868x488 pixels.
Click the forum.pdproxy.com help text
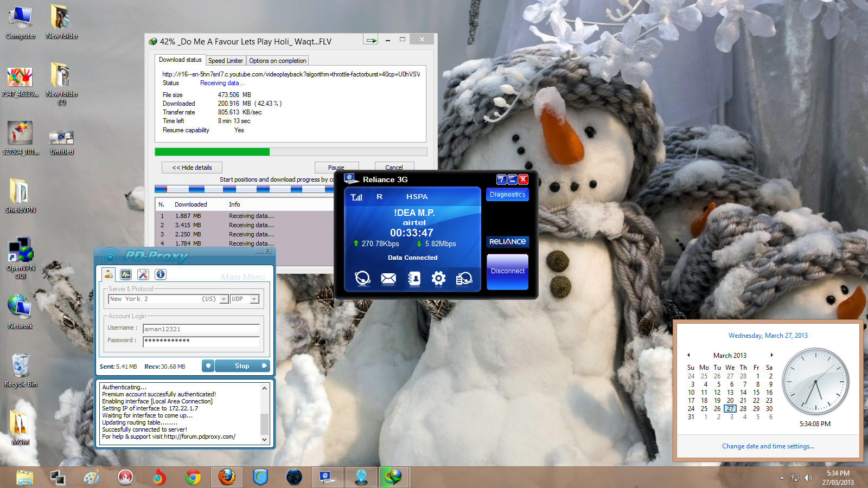tap(169, 436)
